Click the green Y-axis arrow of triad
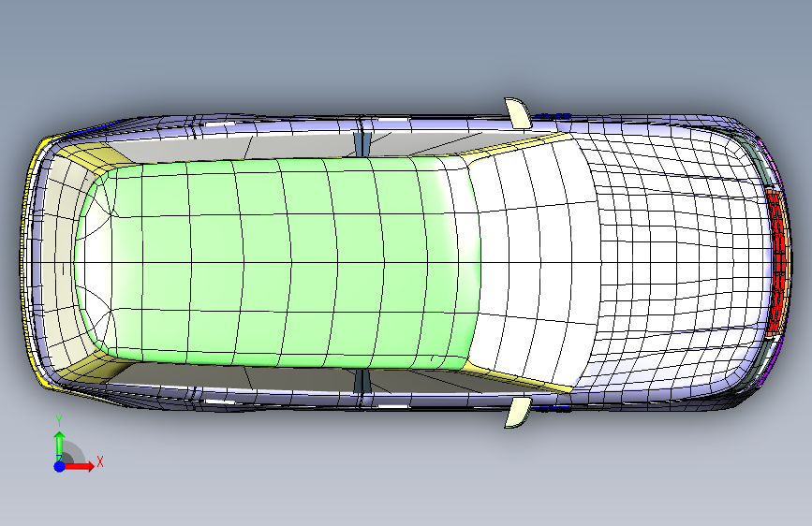Viewport: 812px width, 526px height. click(x=60, y=446)
